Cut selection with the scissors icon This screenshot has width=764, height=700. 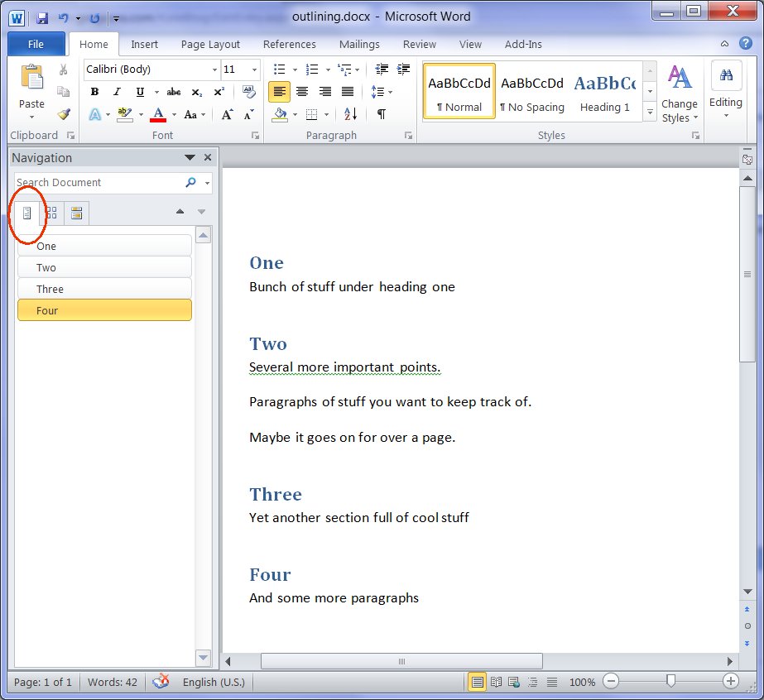pyautogui.click(x=64, y=70)
